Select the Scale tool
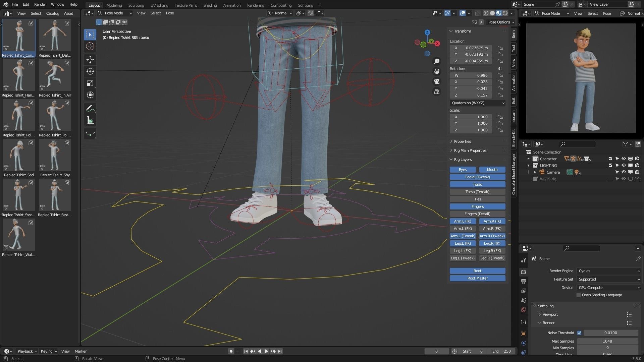 pyautogui.click(x=90, y=83)
